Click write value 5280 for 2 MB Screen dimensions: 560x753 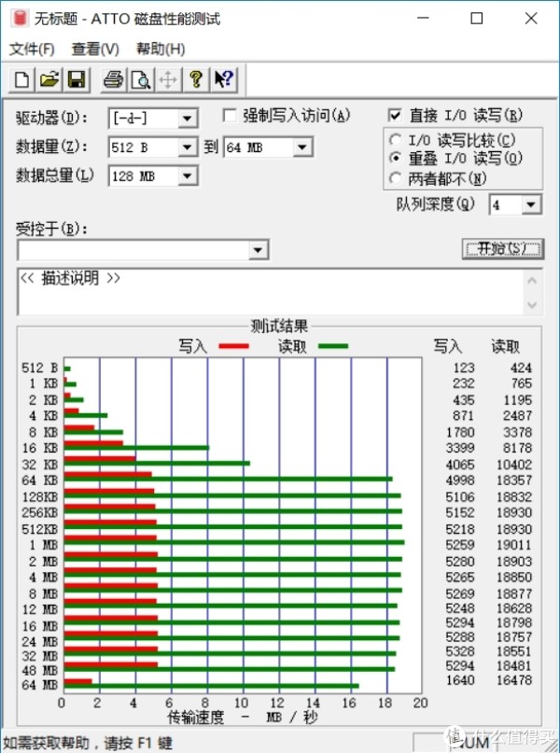tap(460, 562)
